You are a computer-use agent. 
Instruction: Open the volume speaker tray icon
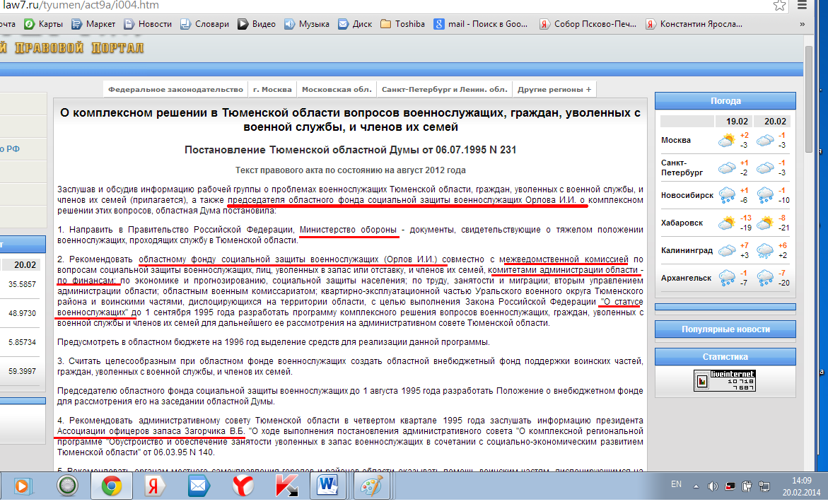click(x=713, y=486)
